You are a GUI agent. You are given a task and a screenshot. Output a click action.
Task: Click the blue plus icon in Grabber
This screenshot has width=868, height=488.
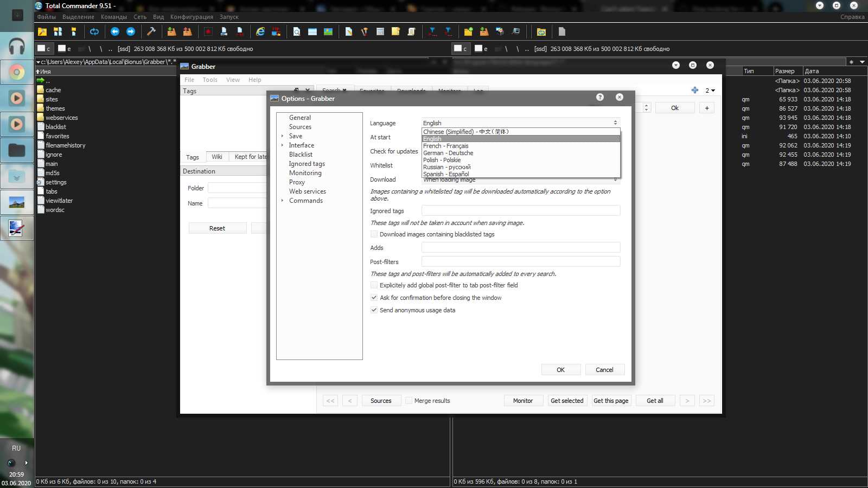[x=695, y=90]
